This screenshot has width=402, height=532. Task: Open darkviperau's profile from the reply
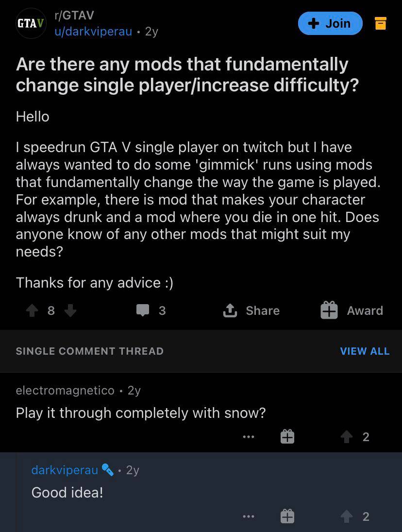65,470
